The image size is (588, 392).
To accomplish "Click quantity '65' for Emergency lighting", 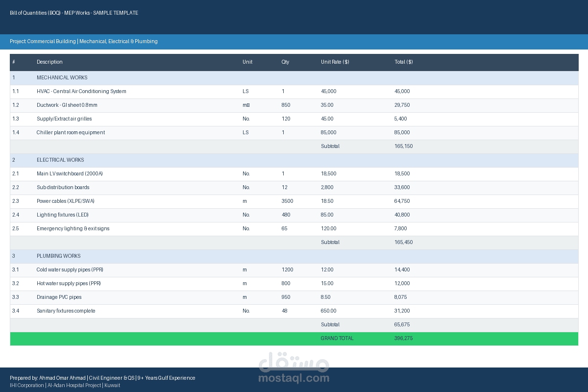I will [x=284, y=229].
